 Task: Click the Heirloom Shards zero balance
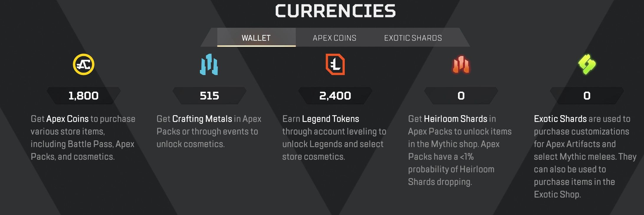click(461, 96)
